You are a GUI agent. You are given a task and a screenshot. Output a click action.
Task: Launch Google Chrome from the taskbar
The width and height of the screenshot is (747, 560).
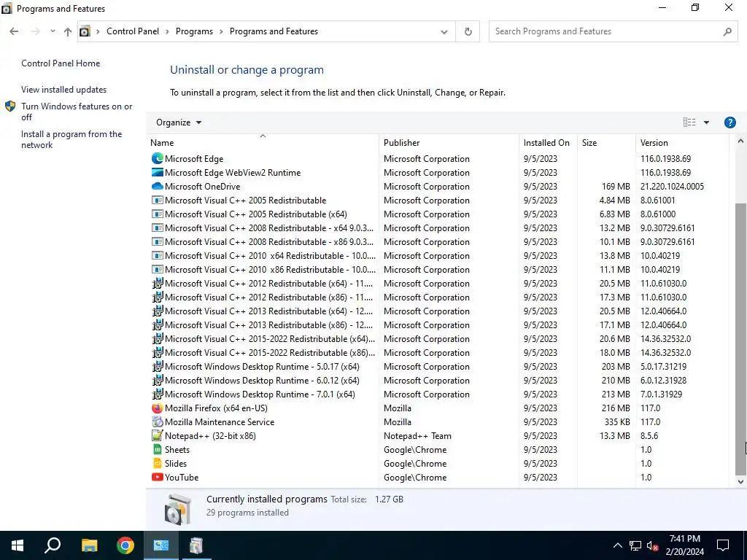coord(125,545)
